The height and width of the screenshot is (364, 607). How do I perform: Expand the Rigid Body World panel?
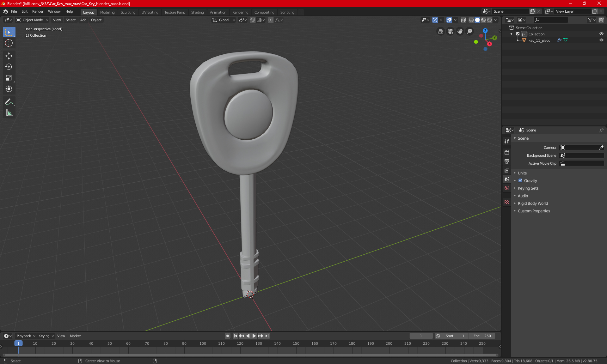click(533, 203)
